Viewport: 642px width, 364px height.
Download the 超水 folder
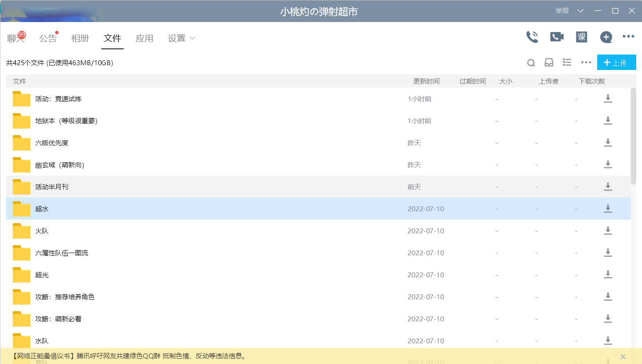click(608, 209)
